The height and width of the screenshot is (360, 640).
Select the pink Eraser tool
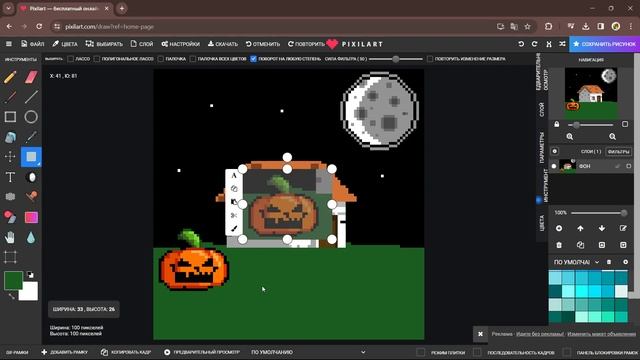tap(31, 77)
